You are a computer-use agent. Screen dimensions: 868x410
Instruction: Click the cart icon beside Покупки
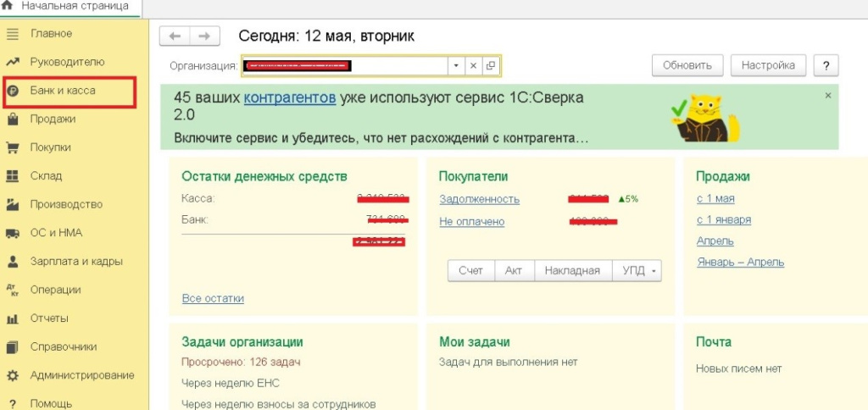pos(12,147)
